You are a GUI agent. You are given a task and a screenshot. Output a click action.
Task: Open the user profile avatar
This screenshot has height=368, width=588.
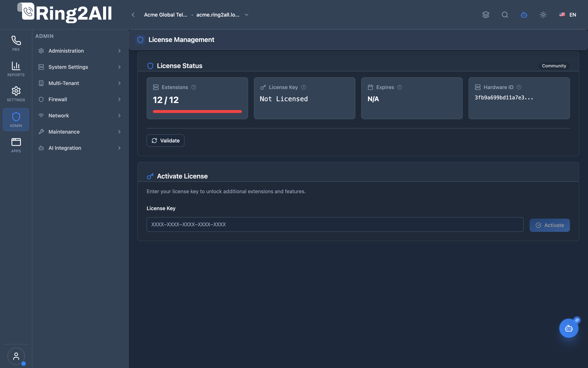click(16, 356)
